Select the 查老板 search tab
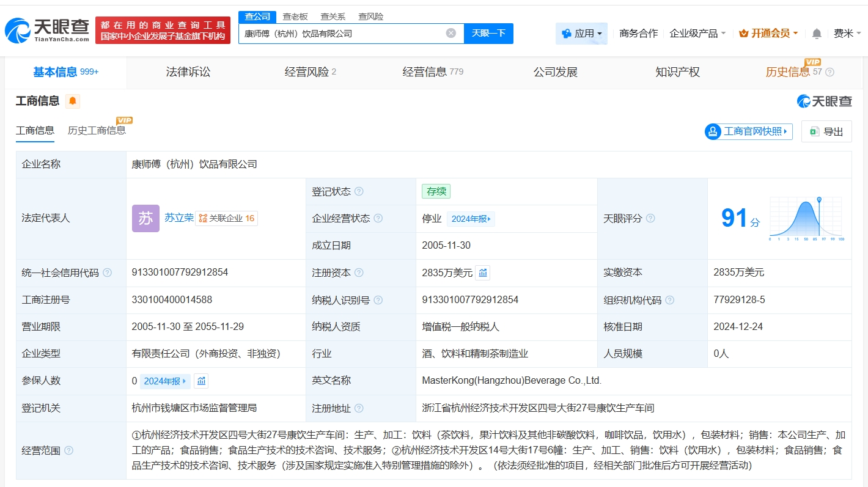 [x=295, y=16]
